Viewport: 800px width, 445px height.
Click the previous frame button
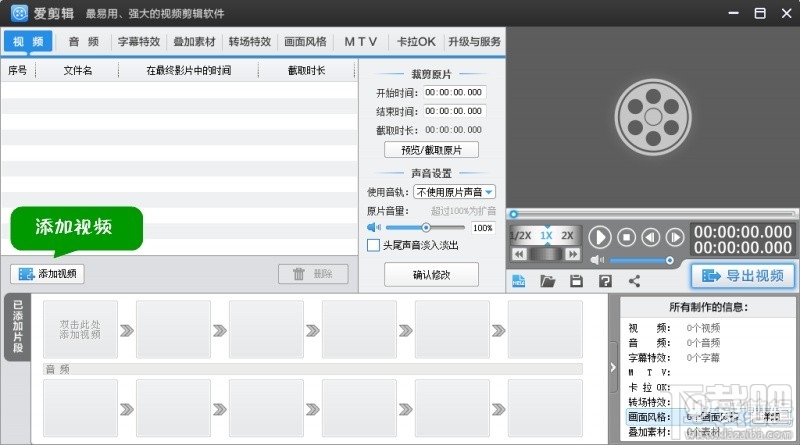click(x=651, y=237)
